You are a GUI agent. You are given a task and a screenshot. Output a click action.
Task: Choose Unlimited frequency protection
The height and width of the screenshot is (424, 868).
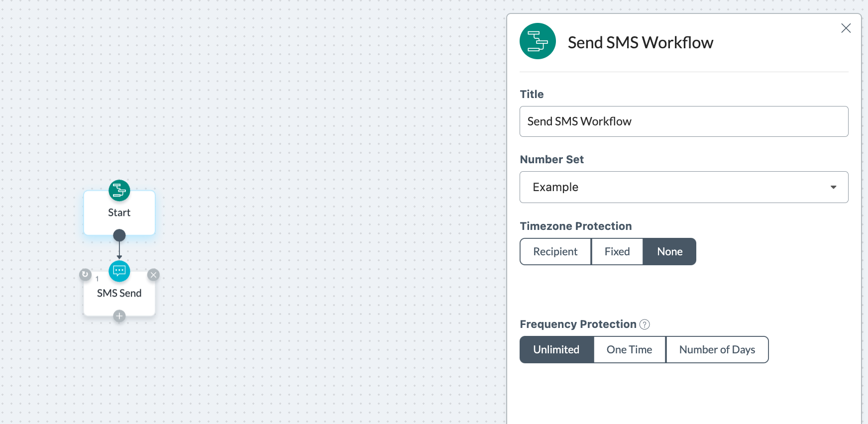click(556, 350)
